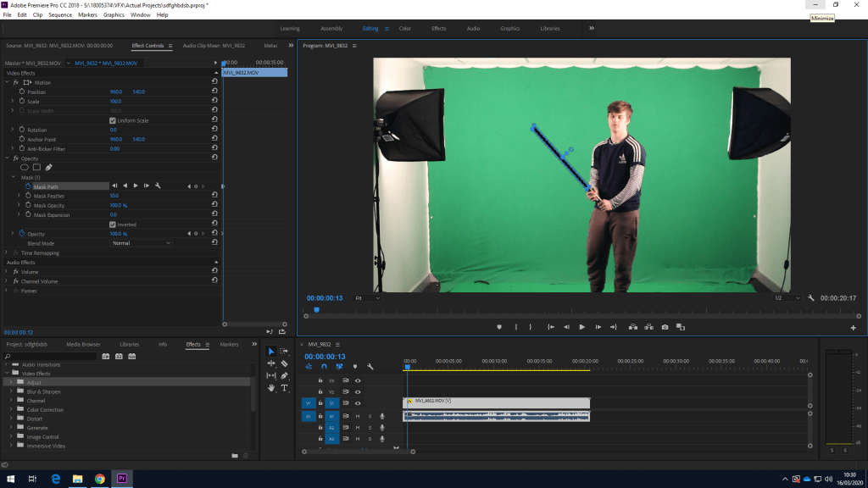Click the Program Monitor playhead on the scrub bar
868x488 pixels.
[x=316, y=310]
